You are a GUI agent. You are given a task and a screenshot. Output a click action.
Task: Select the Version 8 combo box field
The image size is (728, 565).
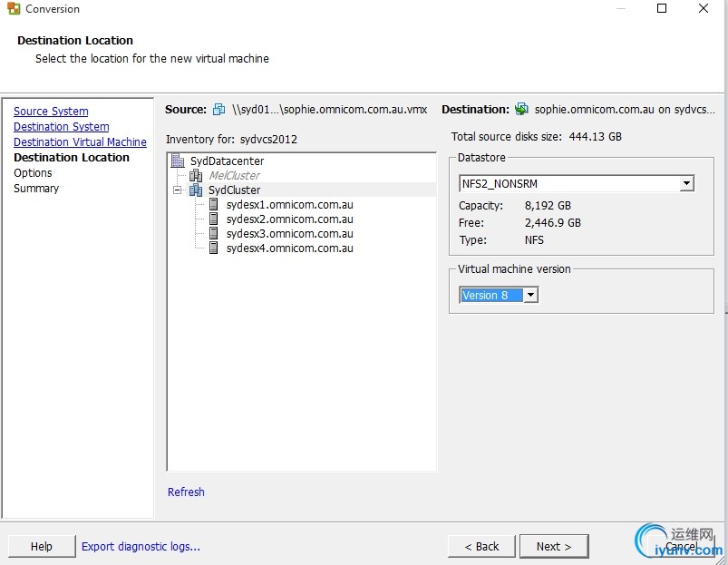click(x=499, y=295)
